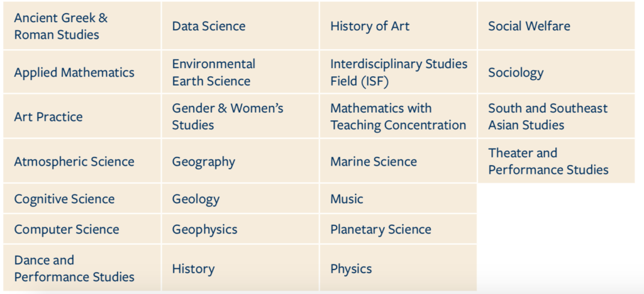Select Applied Mathematics from the table
The height and width of the screenshot is (294, 644).
pyautogui.click(x=82, y=72)
